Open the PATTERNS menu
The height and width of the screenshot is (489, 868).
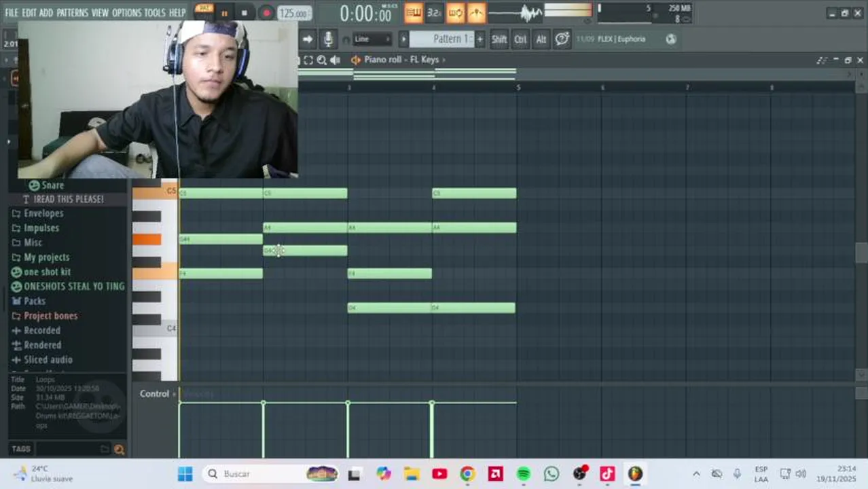tap(72, 13)
